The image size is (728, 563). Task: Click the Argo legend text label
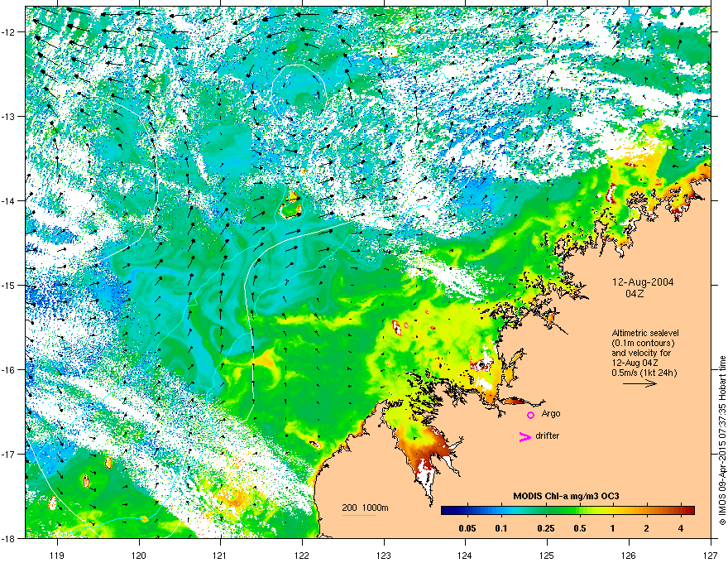[551, 413]
